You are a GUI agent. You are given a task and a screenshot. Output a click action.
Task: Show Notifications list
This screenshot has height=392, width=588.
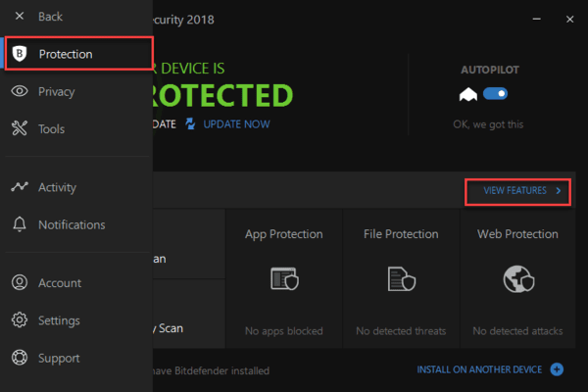(76, 224)
